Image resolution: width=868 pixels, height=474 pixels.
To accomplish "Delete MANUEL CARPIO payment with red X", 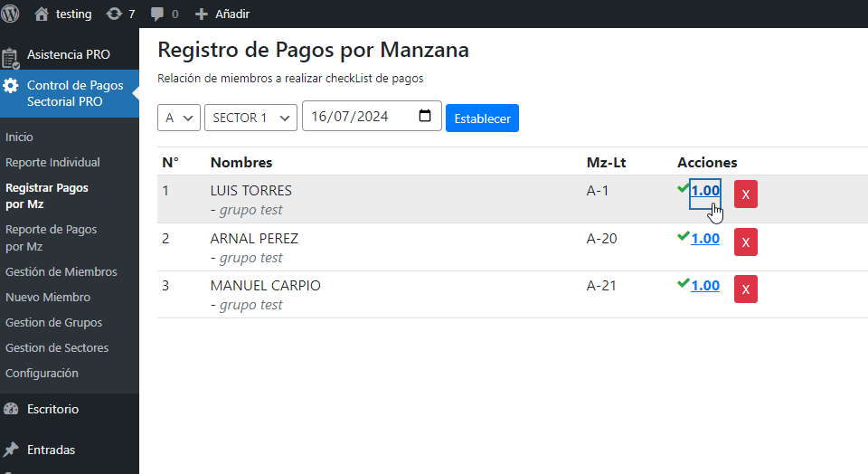I will pyautogui.click(x=746, y=289).
